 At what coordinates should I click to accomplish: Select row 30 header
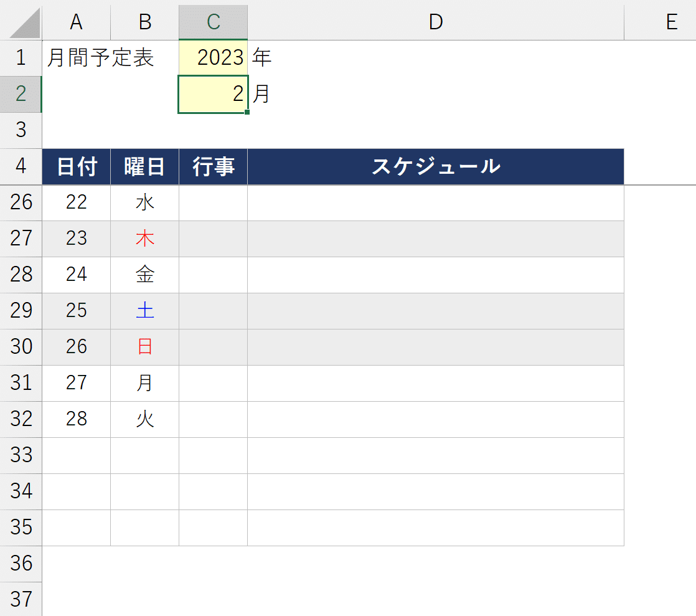point(21,347)
